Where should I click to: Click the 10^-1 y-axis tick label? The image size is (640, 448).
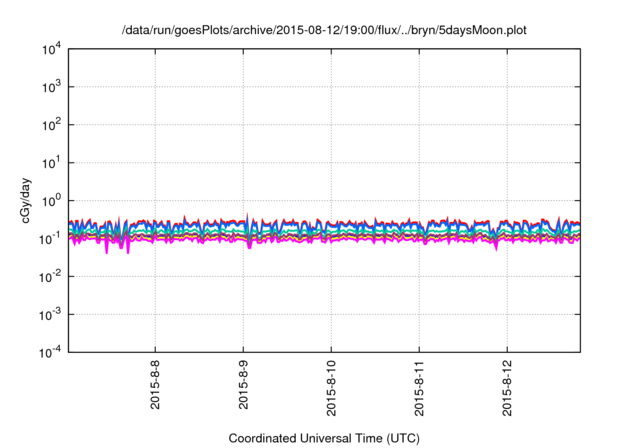[x=51, y=238]
